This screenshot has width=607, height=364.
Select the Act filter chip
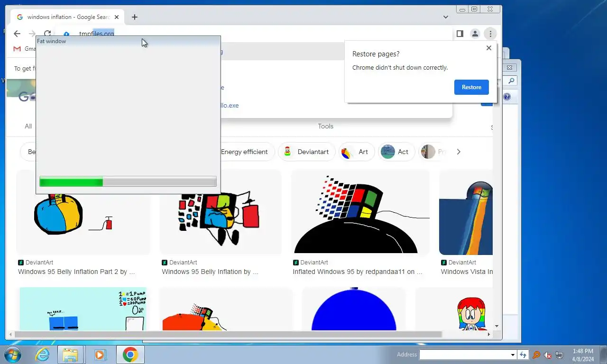point(395,152)
